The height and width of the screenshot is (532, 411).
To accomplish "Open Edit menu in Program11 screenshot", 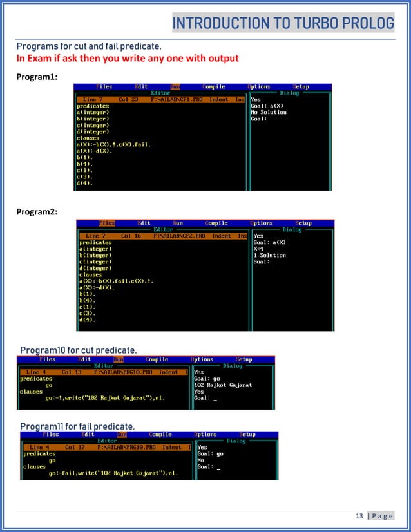I will [88, 434].
